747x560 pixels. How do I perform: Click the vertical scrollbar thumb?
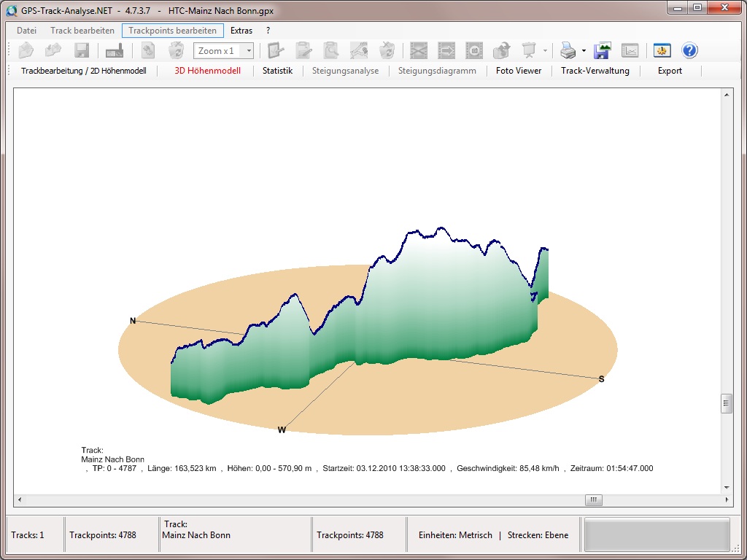(x=726, y=403)
